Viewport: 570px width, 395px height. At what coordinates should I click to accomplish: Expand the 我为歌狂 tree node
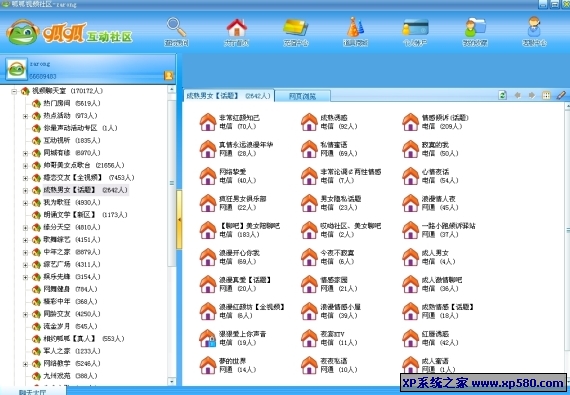(25, 203)
